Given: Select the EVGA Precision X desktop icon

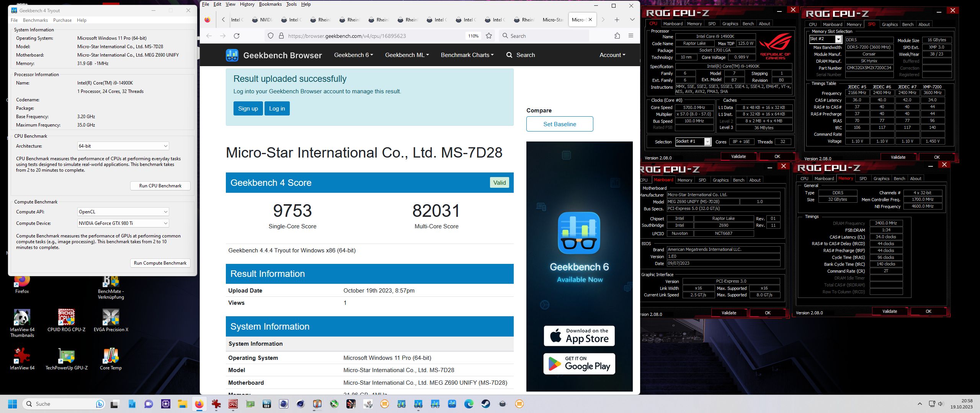Looking at the screenshot, I should click(x=111, y=320).
